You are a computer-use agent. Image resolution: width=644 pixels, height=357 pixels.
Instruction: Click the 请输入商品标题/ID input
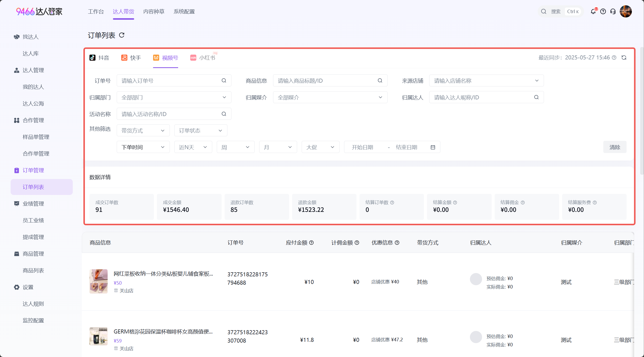click(330, 81)
